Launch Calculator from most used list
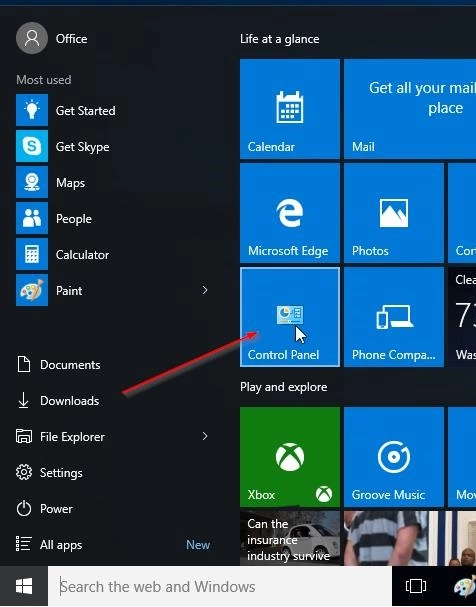 [x=112, y=254]
